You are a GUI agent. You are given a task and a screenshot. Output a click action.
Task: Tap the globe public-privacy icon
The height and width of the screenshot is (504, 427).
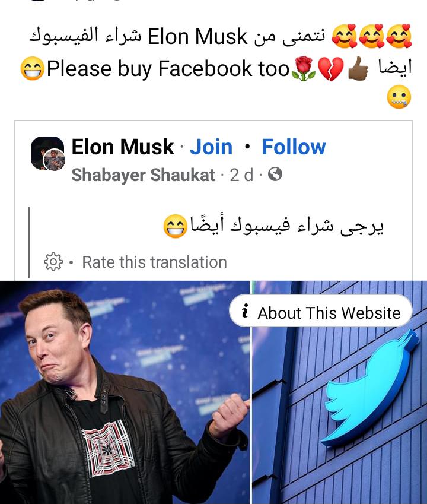coord(275,174)
